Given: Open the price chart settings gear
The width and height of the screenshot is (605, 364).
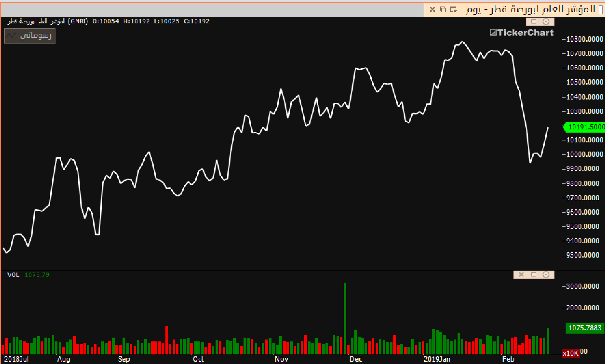Looking at the screenshot, I should pyautogui.click(x=546, y=22).
